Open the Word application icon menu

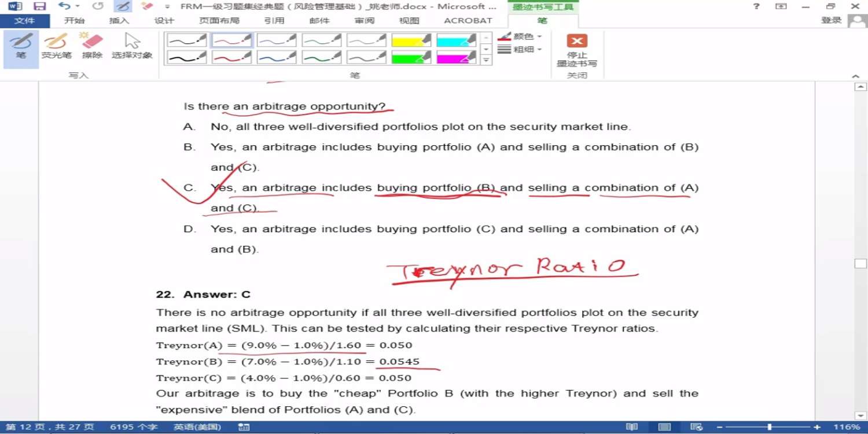[x=15, y=6]
